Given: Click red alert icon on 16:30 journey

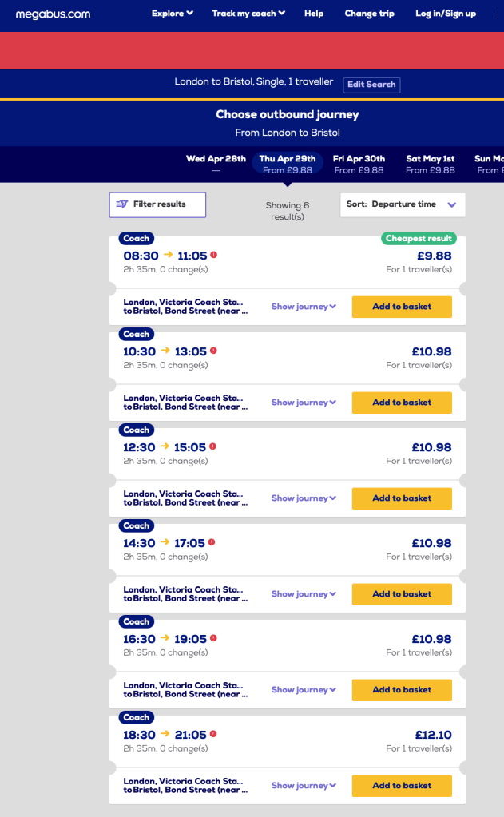Looking at the screenshot, I should (x=213, y=638).
